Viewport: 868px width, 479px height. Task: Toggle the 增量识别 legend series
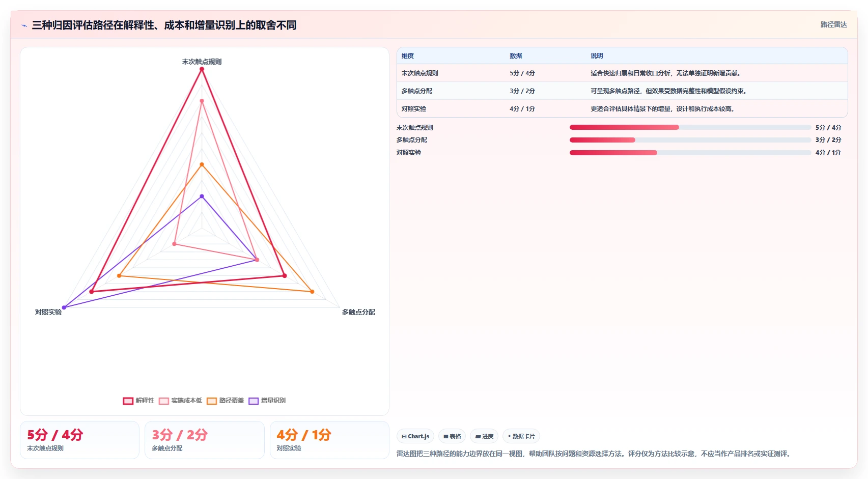[x=267, y=401]
